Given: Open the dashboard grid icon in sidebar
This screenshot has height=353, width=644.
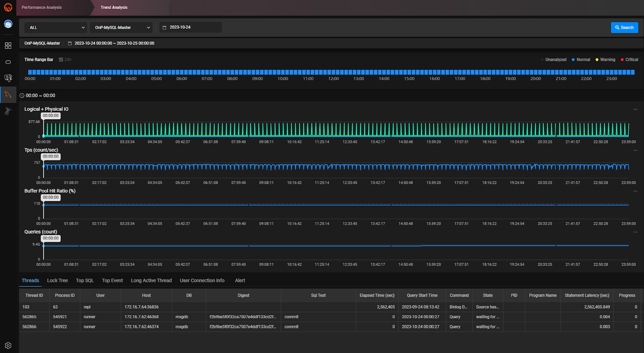Looking at the screenshot, I should coord(8,46).
